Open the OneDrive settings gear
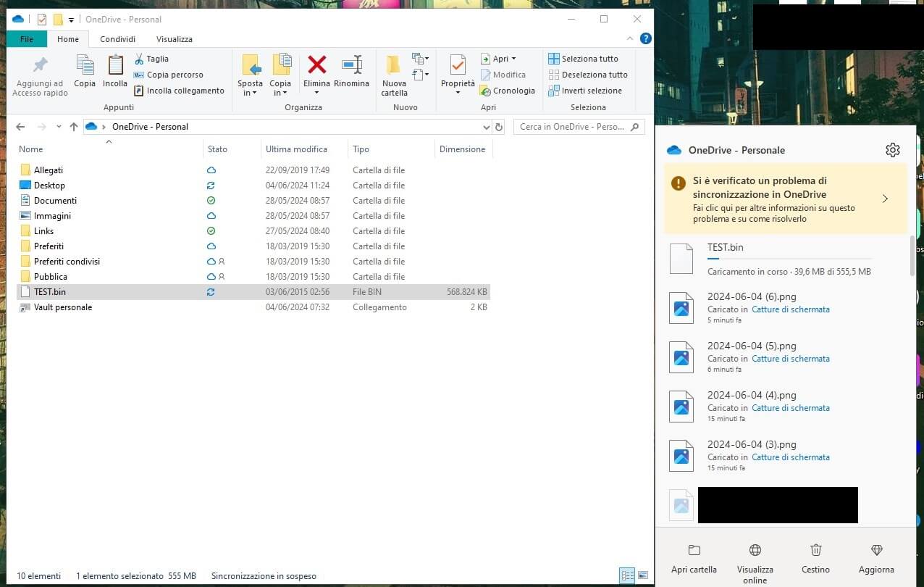924x587 pixels. (892, 150)
